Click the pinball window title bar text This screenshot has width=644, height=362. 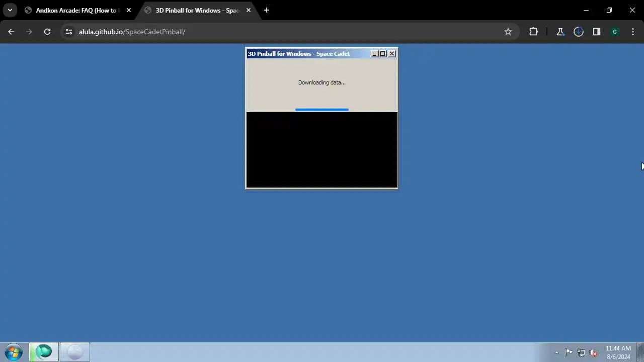tap(299, 54)
